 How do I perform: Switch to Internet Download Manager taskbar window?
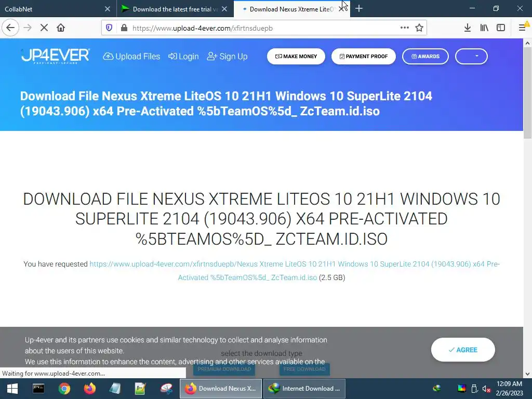(304, 389)
